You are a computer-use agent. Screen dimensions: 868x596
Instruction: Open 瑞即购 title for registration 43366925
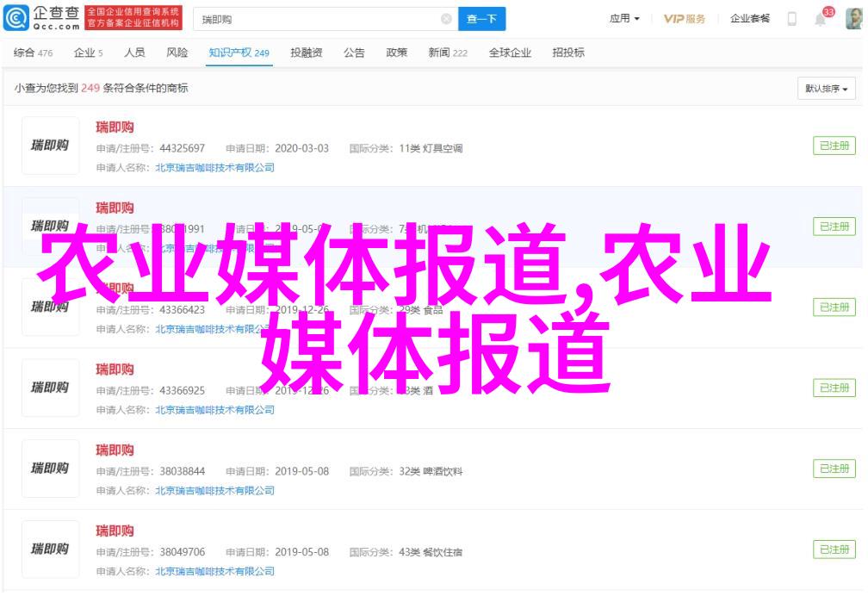115,369
